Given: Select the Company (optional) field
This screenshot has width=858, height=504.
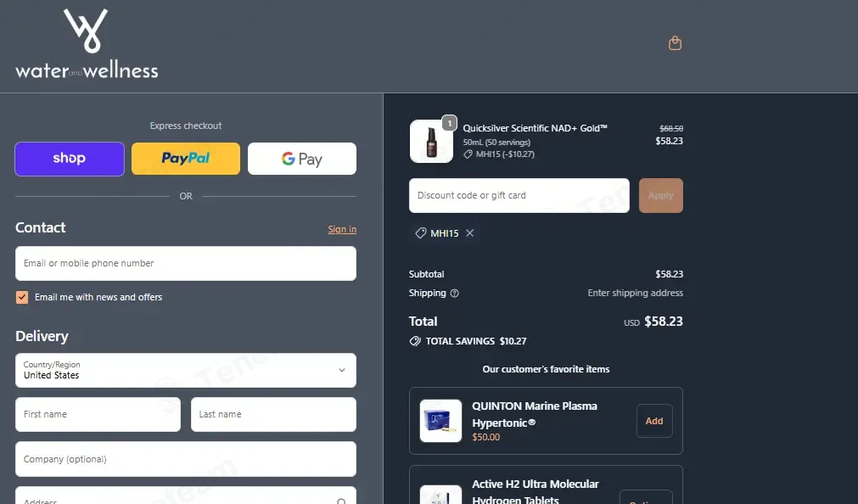Looking at the screenshot, I should [186, 459].
